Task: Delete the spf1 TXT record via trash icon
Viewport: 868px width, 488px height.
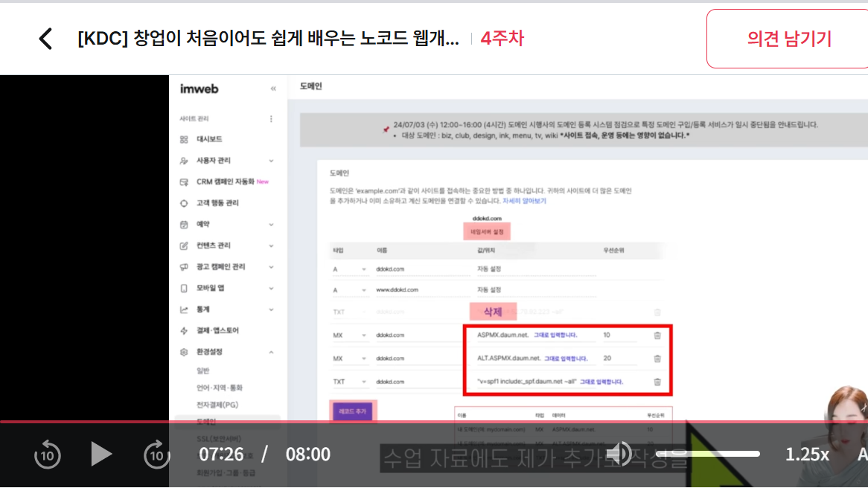Action: pyautogui.click(x=657, y=382)
